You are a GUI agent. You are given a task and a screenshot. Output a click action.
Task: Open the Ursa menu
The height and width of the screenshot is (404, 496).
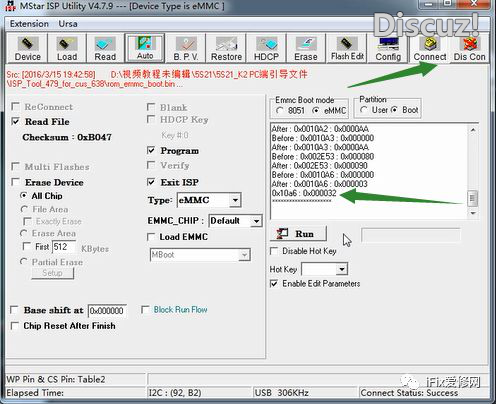68,24
